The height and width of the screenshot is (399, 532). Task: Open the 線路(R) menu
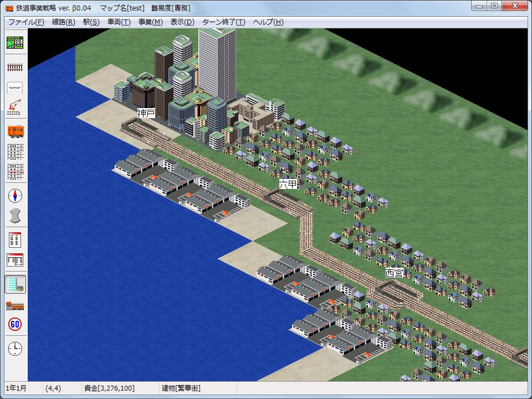[x=63, y=22]
